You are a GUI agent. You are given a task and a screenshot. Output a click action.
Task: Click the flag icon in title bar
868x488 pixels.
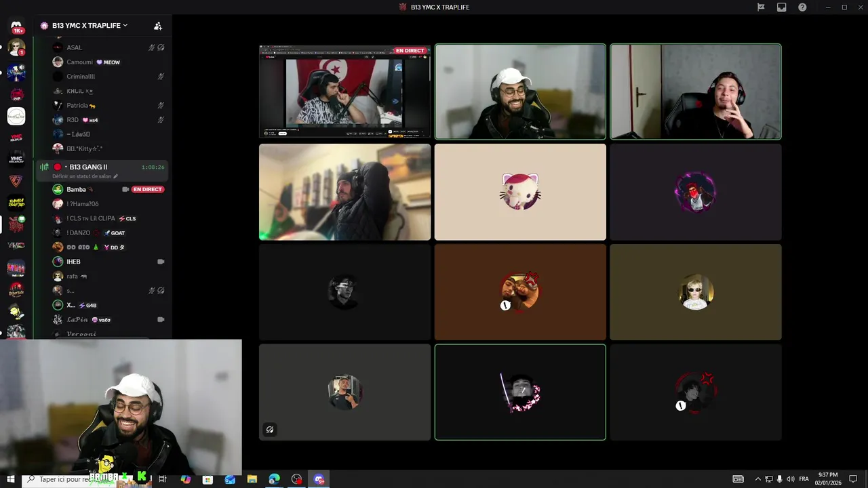click(761, 7)
